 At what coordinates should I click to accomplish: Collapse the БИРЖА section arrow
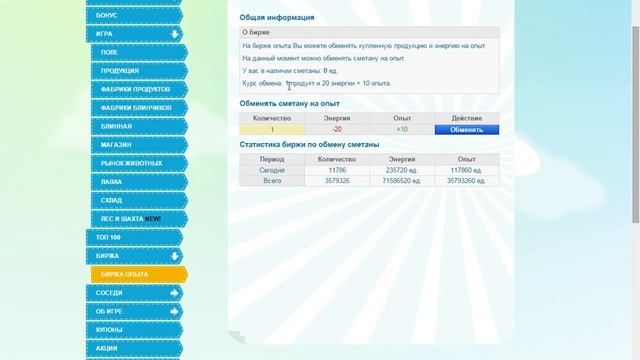pos(175,256)
